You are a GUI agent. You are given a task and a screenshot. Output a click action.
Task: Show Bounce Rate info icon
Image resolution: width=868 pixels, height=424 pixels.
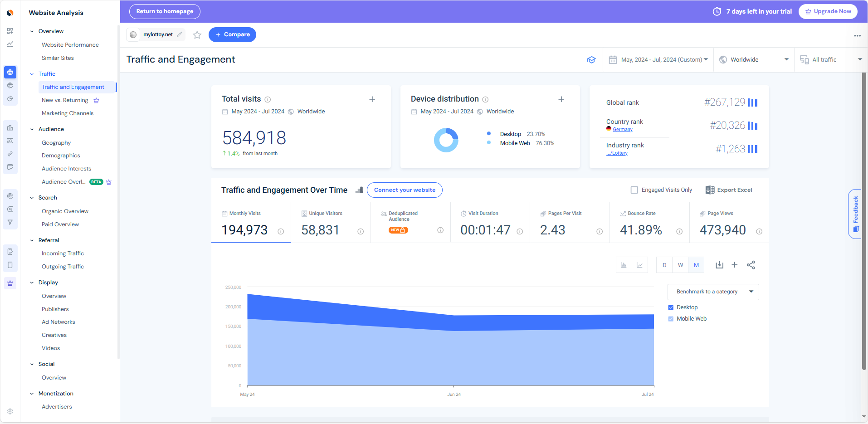[x=679, y=231]
